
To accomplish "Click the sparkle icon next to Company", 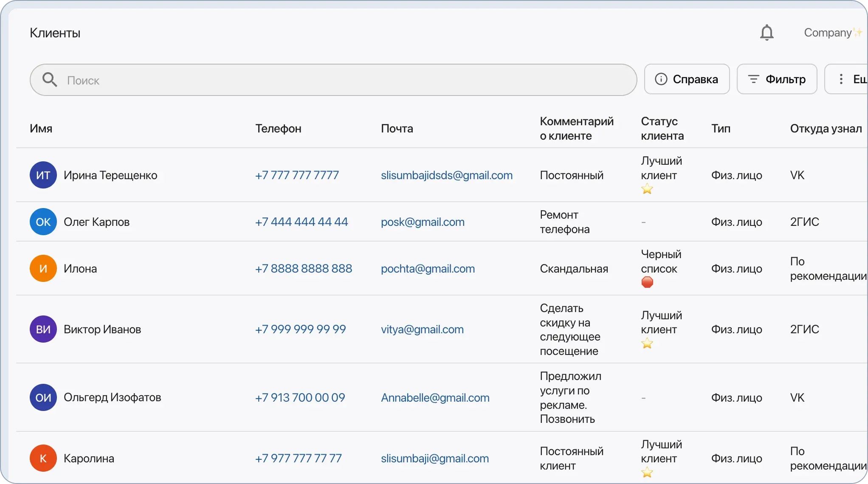I will pyautogui.click(x=858, y=32).
